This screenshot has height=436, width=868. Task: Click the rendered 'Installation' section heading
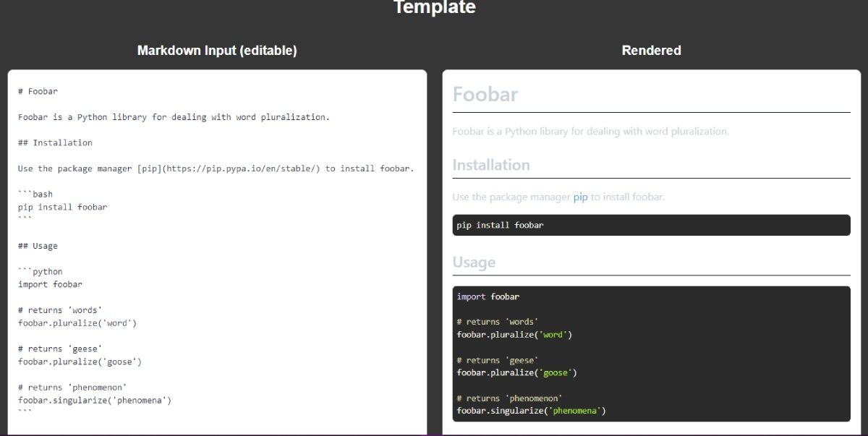pos(492,165)
